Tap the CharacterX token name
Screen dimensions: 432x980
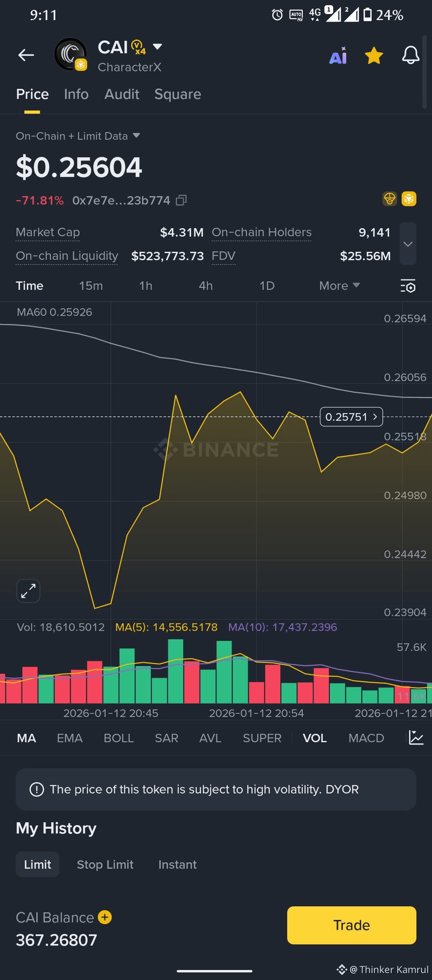(130, 67)
